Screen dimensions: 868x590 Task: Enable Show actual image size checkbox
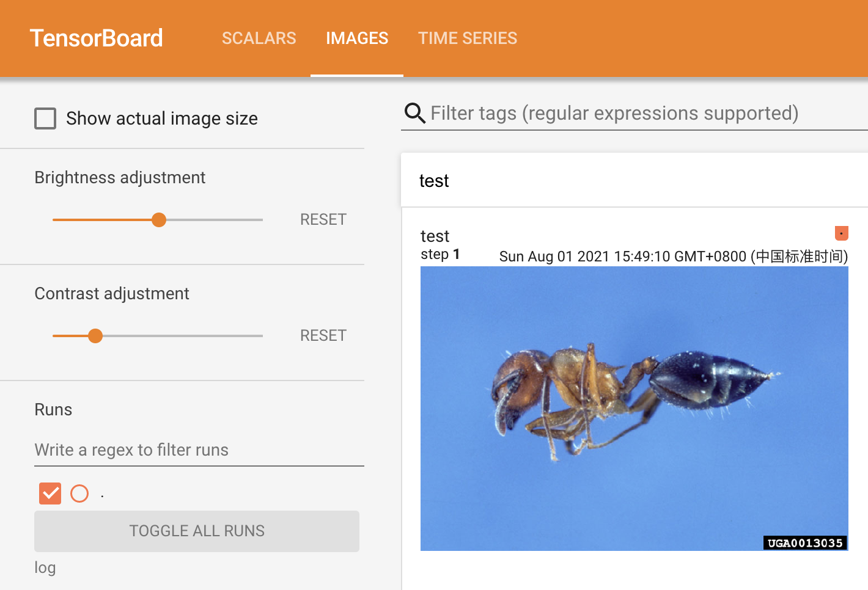pos(45,118)
